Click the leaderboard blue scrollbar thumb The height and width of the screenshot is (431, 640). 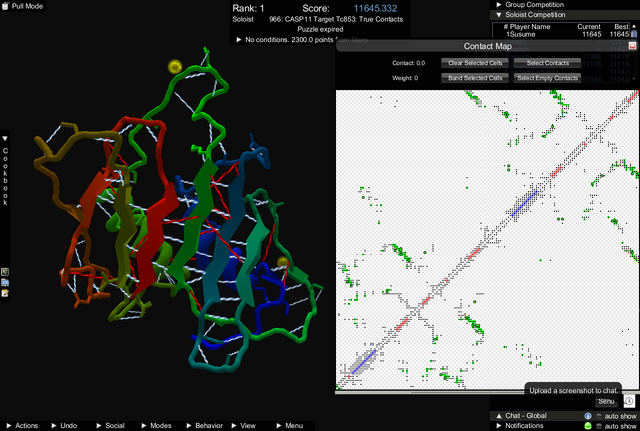click(x=634, y=34)
